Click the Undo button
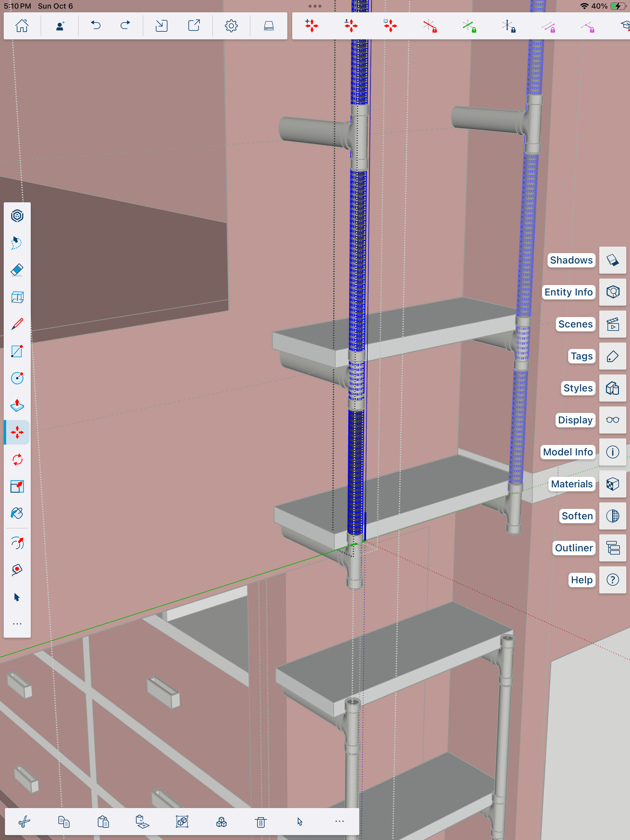This screenshot has width=630, height=840. click(x=96, y=26)
